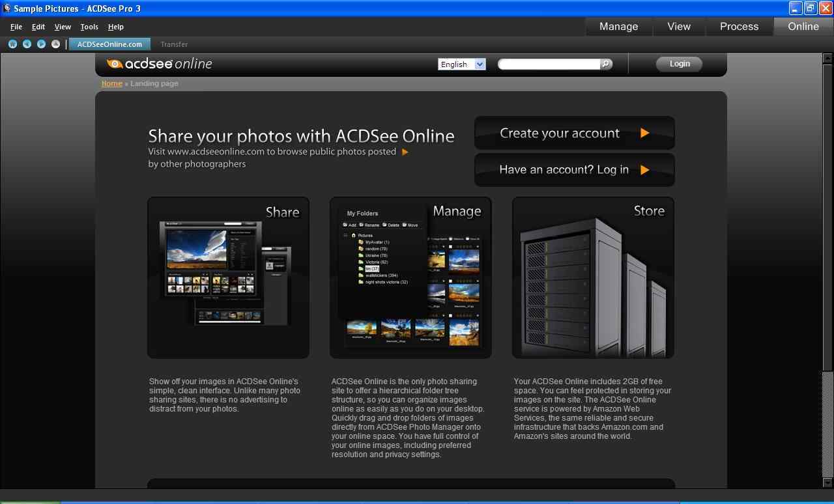Image resolution: width=834 pixels, height=504 pixels.
Task: Click inside the search input field
Action: click(547, 64)
